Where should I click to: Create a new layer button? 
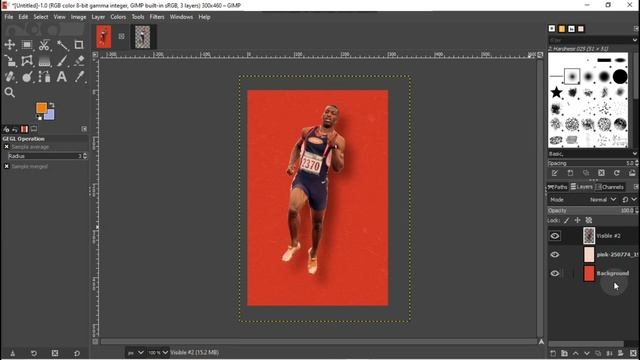tap(553, 353)
